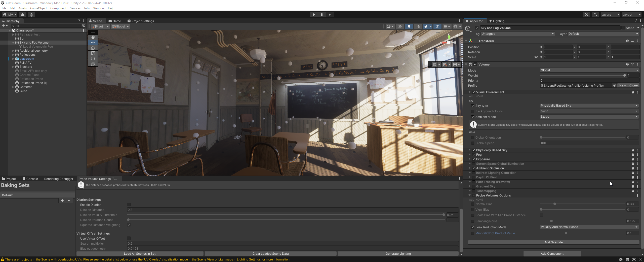The width and height of the screenshot is (644, 262).
Task: Select the Scale tool
Action: (x=93, y=53)
